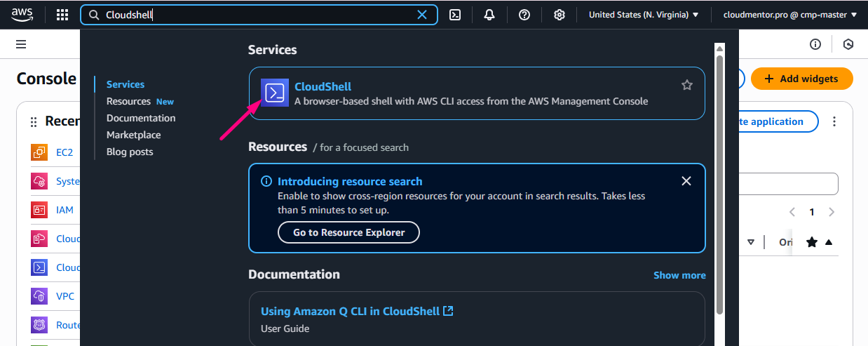The image size is (868, 346).
Task: Launch CloudShell from the top navigation bar icon
Action: click(455, 15)
